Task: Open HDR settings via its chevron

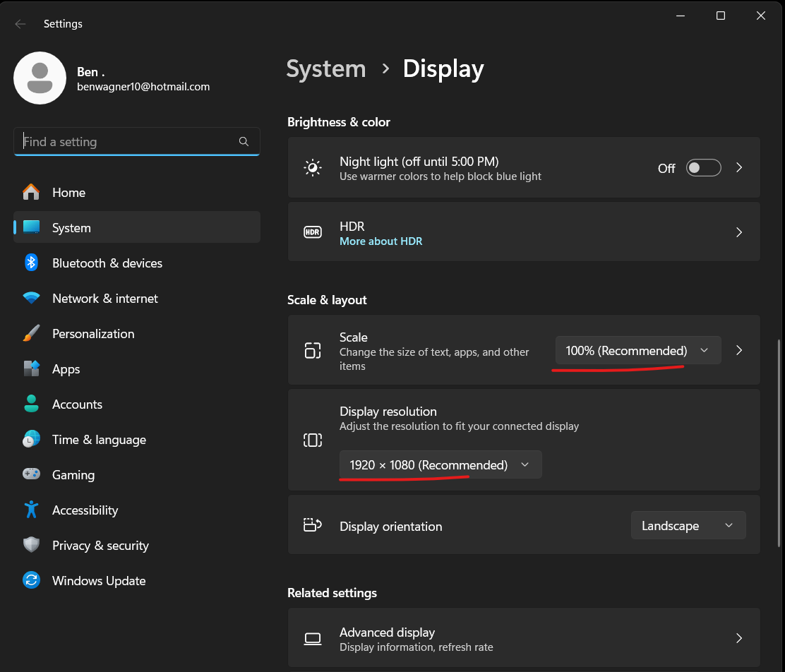Action: [739, 232]
